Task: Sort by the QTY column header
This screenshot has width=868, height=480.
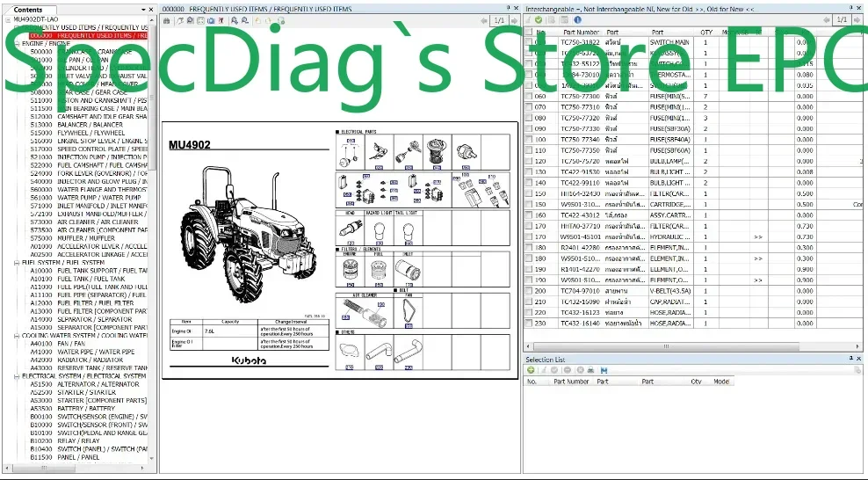Action: [x=706, y=33]
